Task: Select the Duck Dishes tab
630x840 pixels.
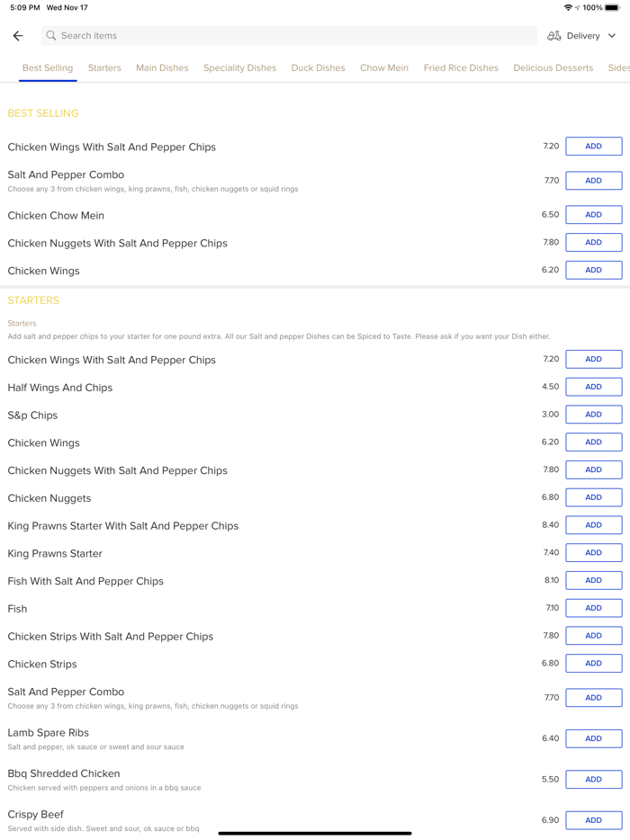Action: [x=318, y=68]
